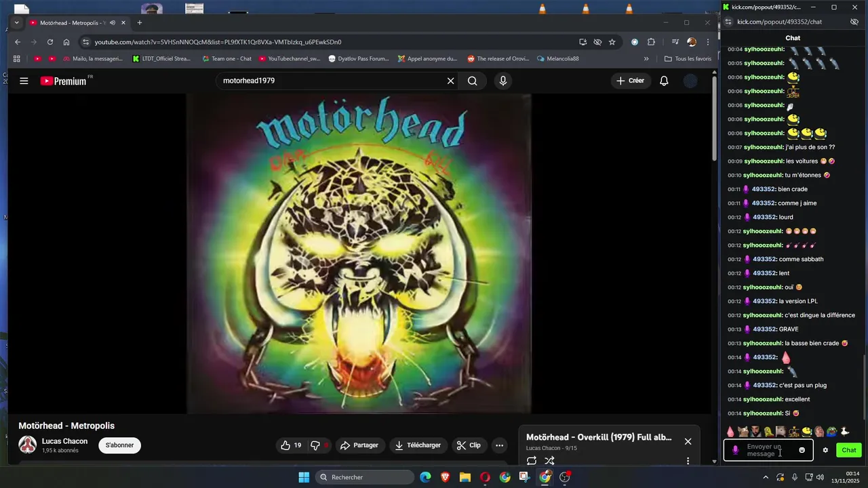Show Kick popout site information icon
The height and width of the screenshot is (488, 868).
click(x=728, y=22)
